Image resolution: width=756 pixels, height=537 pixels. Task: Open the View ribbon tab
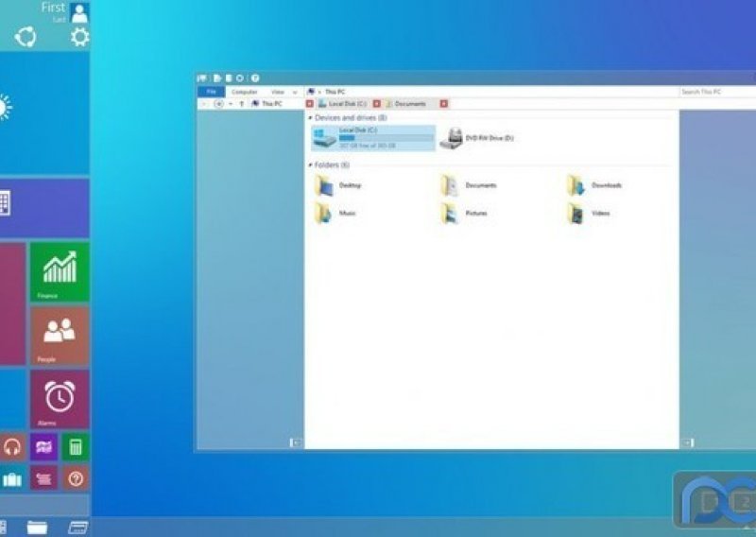point(278,92)
